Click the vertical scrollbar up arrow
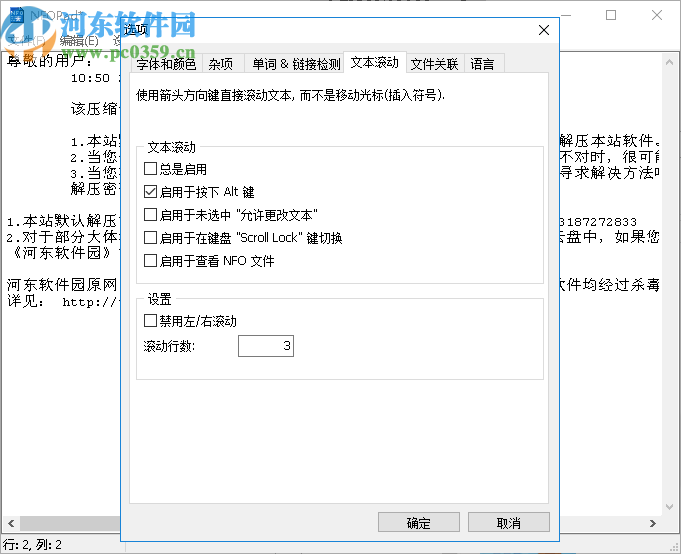 [x=669, y=63]
